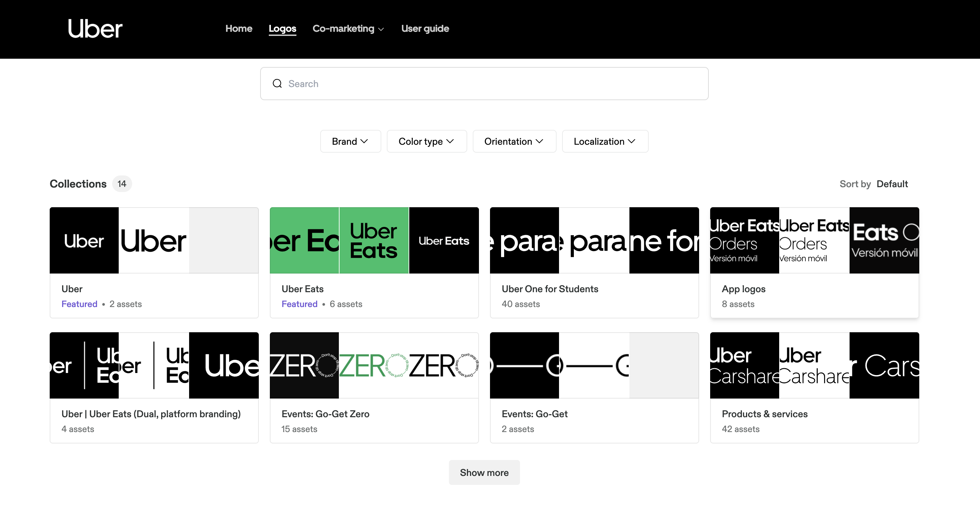Click the Collections count badge 14
The height and width of the screenshot is (507, 980).
tap(122, 184)
